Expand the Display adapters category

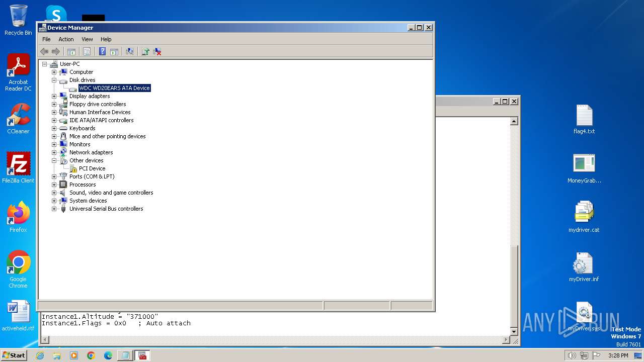coord(54,96)
